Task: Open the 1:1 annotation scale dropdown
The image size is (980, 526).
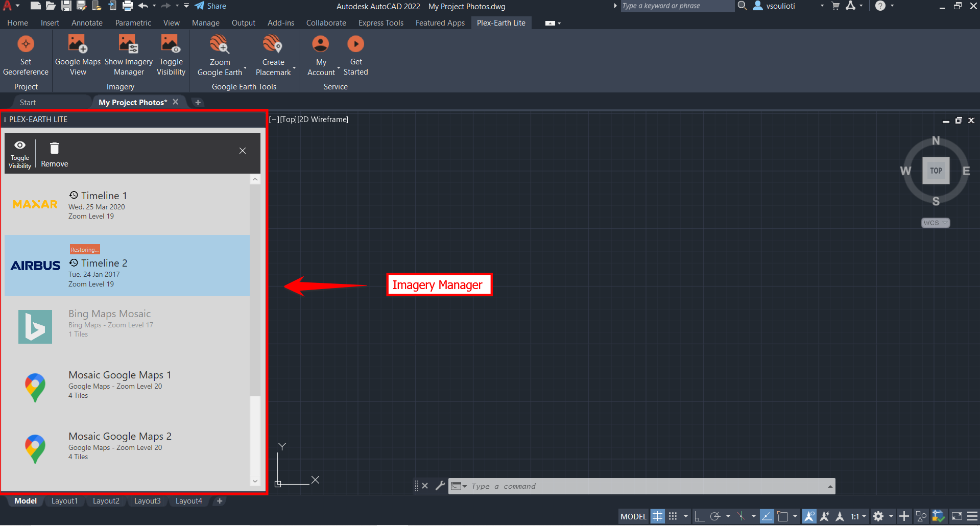Action: (858, 516)
